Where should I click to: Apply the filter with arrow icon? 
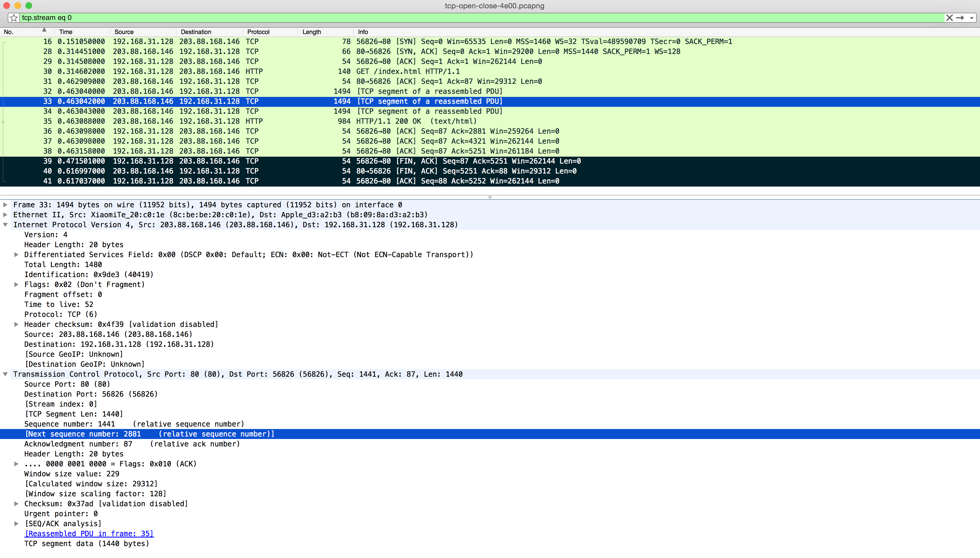[960, 18]
